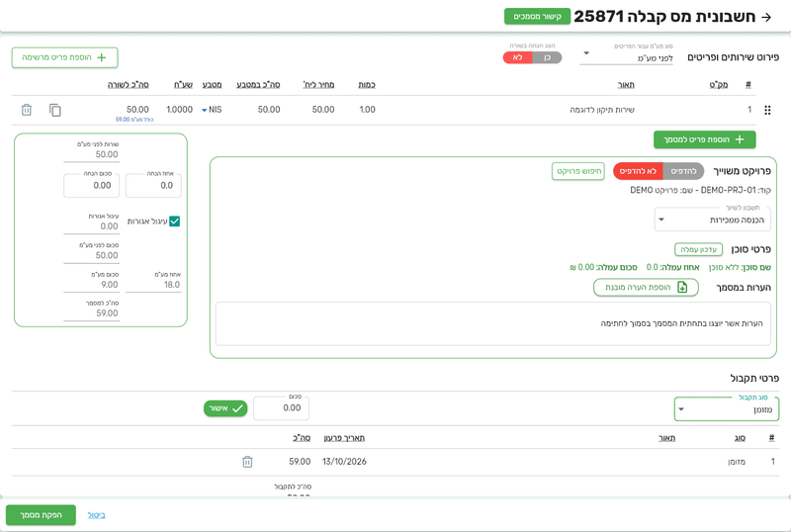Screen dimensions: 791x532
Task: Click the אחוז הנחה input field
Action: click(153, 185)
